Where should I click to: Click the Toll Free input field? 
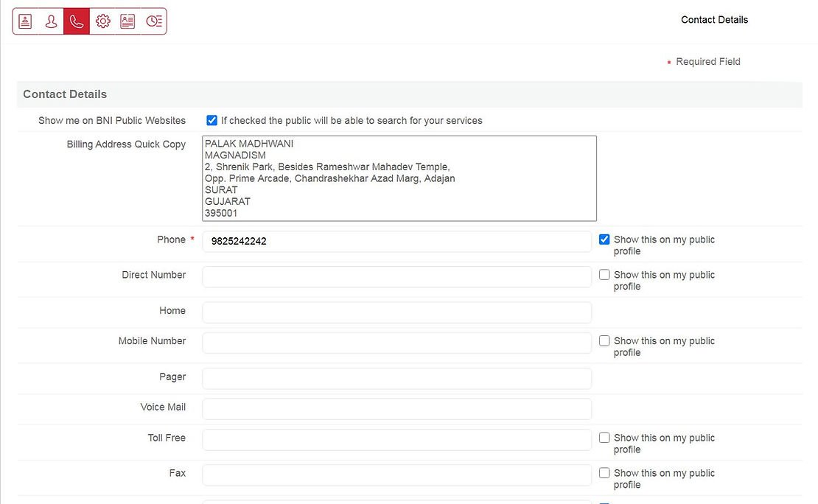click(x=396, y=439)
